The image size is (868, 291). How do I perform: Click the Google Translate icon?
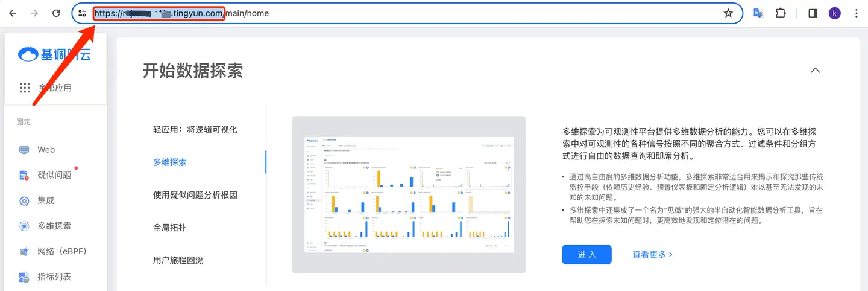tap(758, 13)
